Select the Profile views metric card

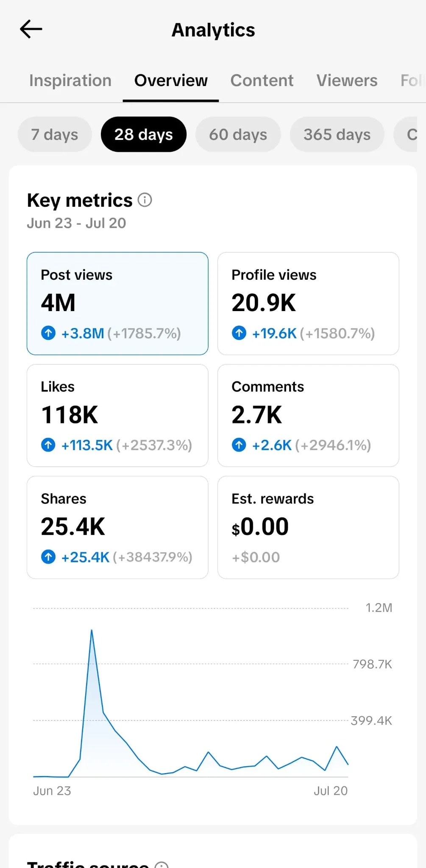tap(308, 303)
